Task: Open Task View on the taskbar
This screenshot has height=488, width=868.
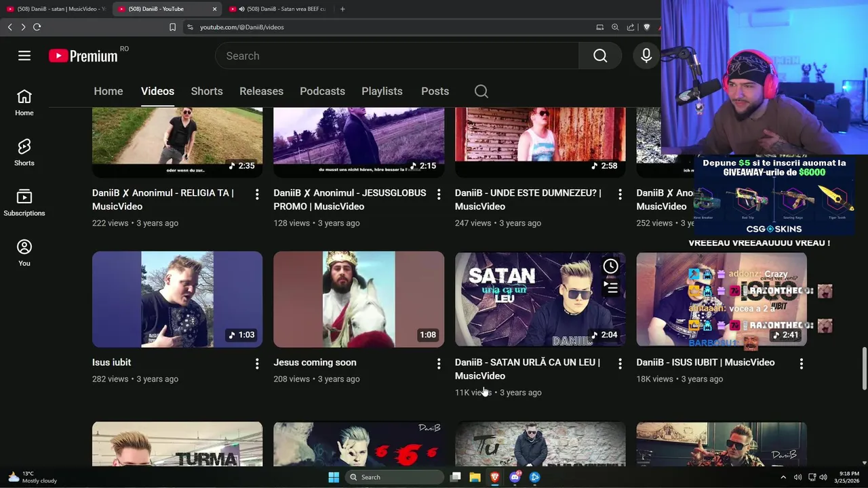Action: pos(456,477)
